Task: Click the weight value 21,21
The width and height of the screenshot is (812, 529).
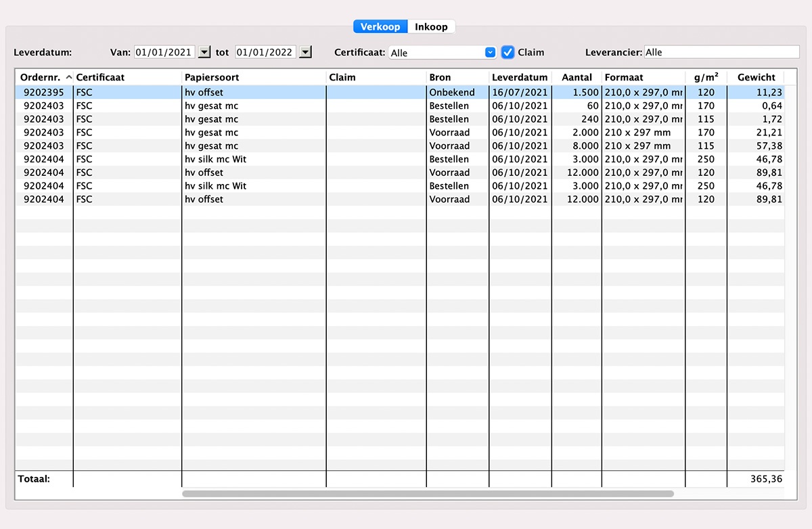Action: pos(770,133)
